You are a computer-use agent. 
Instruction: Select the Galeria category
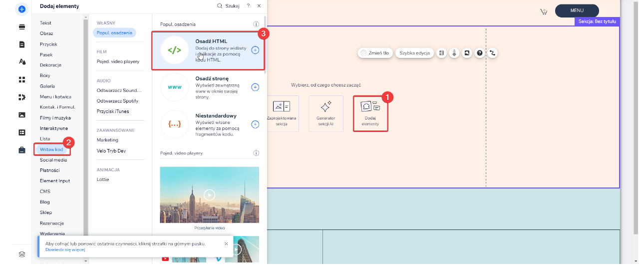tap(47, 86)
